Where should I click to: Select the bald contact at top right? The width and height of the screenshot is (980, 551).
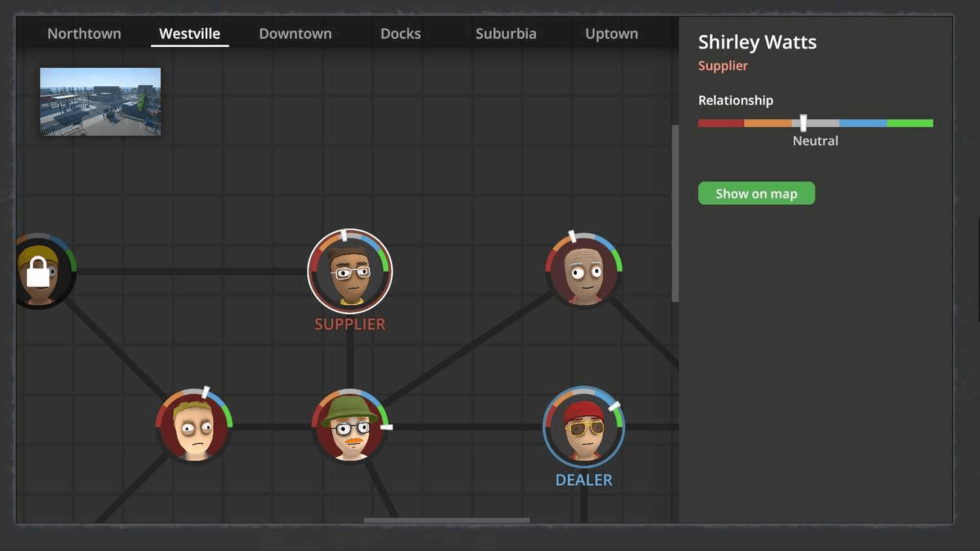pos(583,271)
